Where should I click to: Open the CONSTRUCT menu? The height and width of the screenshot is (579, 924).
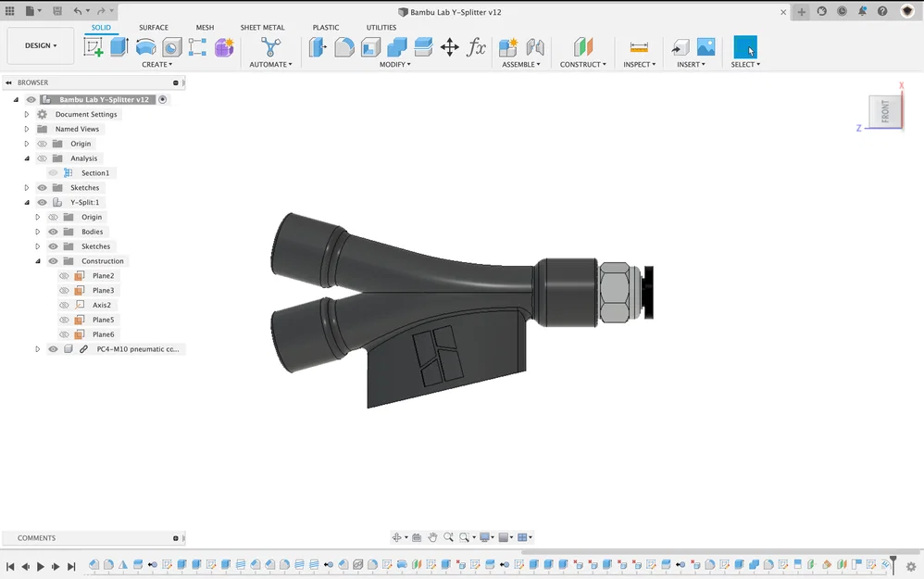point(582,64)
